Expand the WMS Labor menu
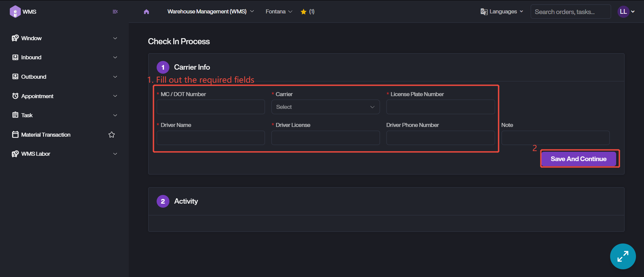Image resolution: width=644 pixels, height=277 pixels. (x=64, y=154)
